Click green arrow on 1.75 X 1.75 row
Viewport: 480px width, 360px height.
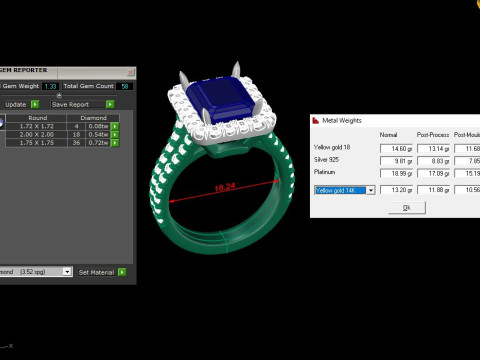tap(115, 143)
